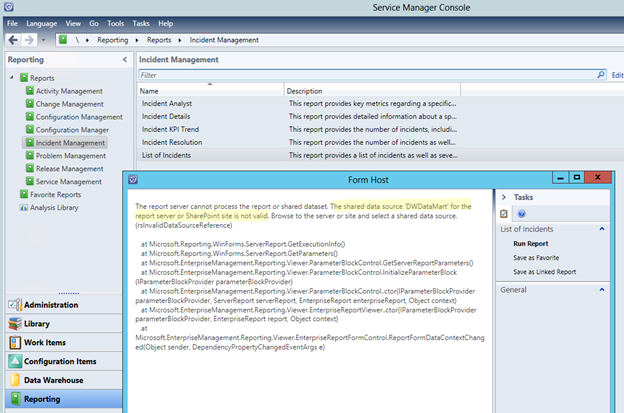This screenshot has width=624, height=413.
Task: Collapse the General task group
Action: 603,289
